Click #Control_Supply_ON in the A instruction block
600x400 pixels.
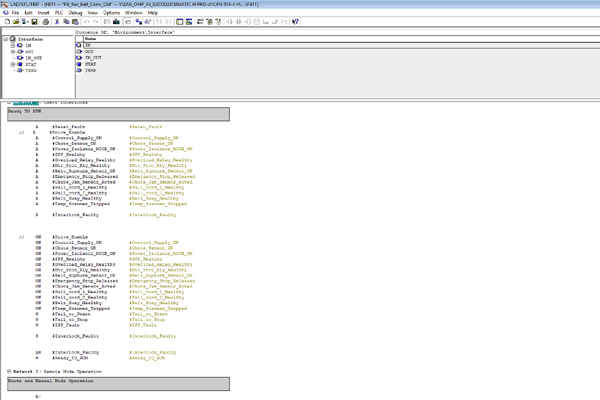(x=77, y=138)
